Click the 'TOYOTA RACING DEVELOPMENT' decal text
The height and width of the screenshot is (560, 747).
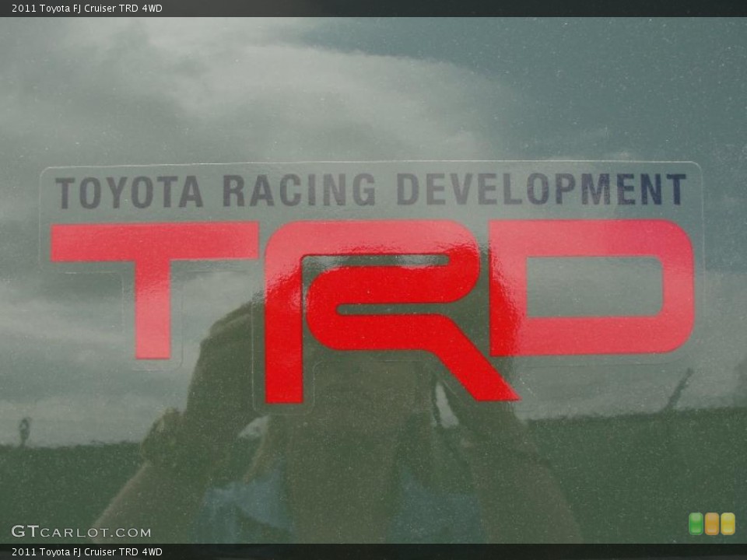(x=370, y=191)
